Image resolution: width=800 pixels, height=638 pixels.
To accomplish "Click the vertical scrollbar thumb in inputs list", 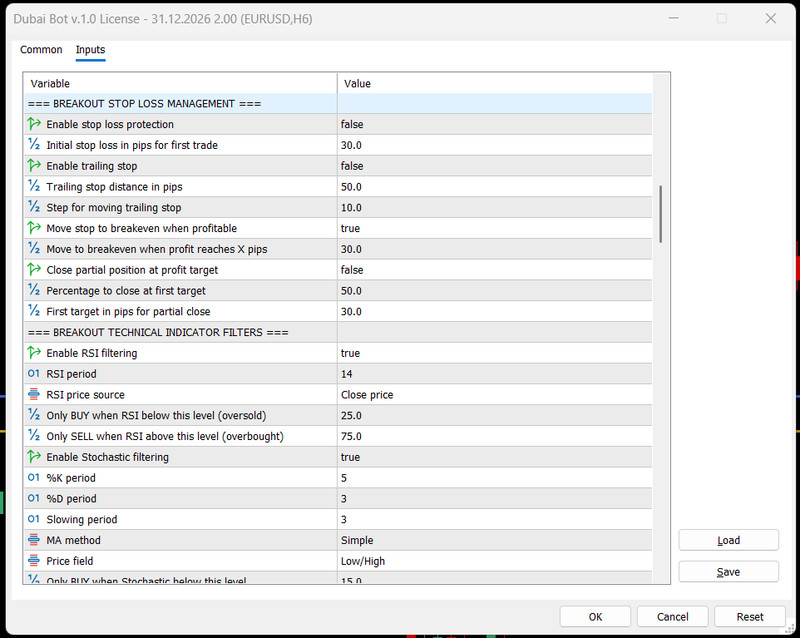I will (x=661, y=214).
